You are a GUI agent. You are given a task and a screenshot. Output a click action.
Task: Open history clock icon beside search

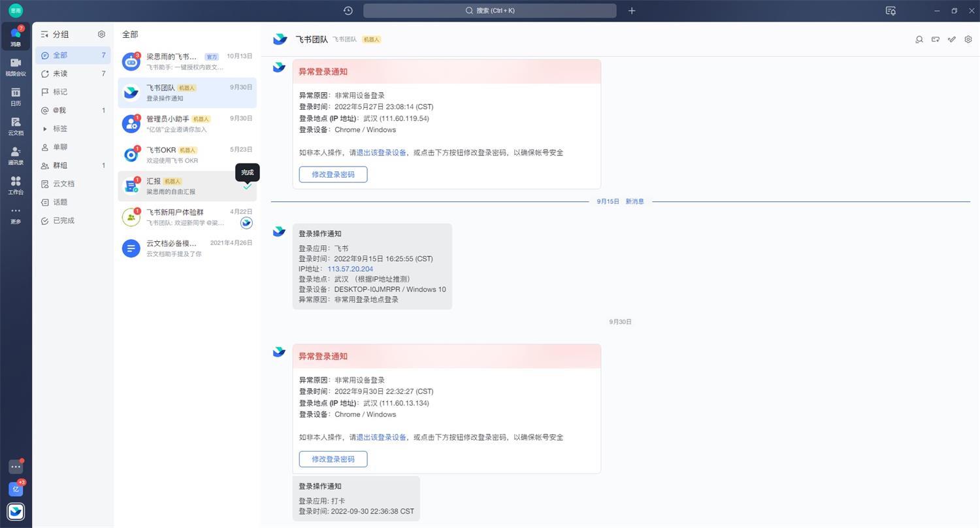pyautogui.click(x=348, y=10)
